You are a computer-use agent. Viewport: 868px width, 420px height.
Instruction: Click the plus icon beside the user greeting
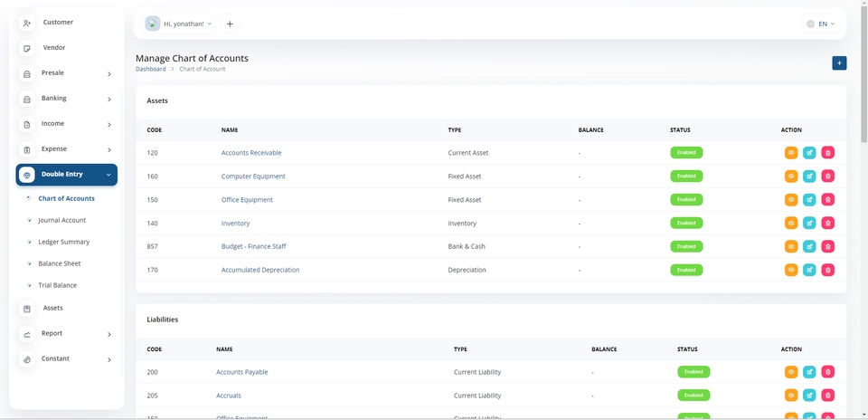[x=230, y=24]
